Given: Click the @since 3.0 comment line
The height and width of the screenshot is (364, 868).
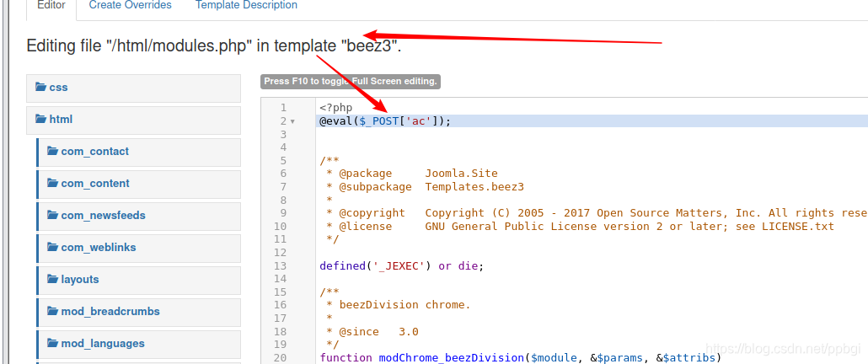Looking at the screenshot, I should tap(372, 332).
